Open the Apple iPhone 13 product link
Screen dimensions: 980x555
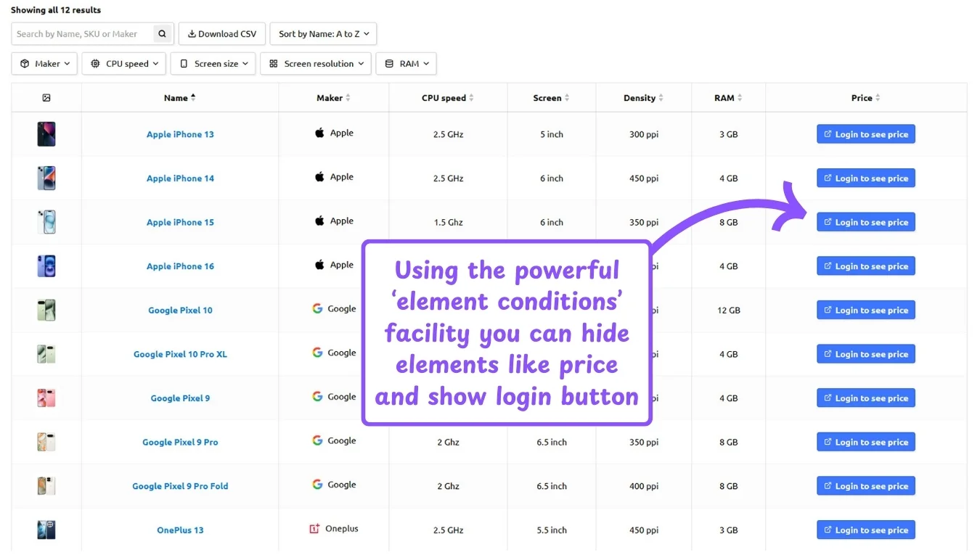(180, 134)
